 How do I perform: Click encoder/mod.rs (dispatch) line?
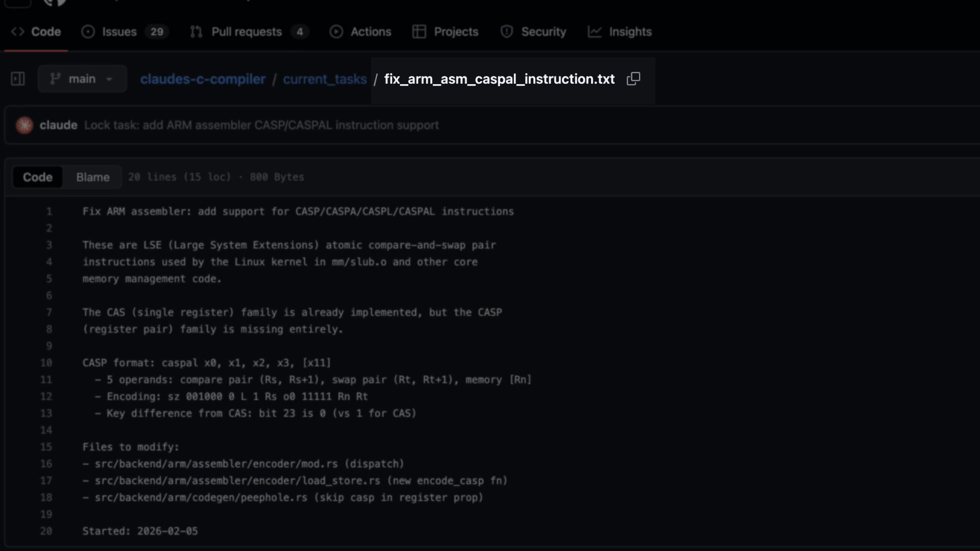click(243, 464)
